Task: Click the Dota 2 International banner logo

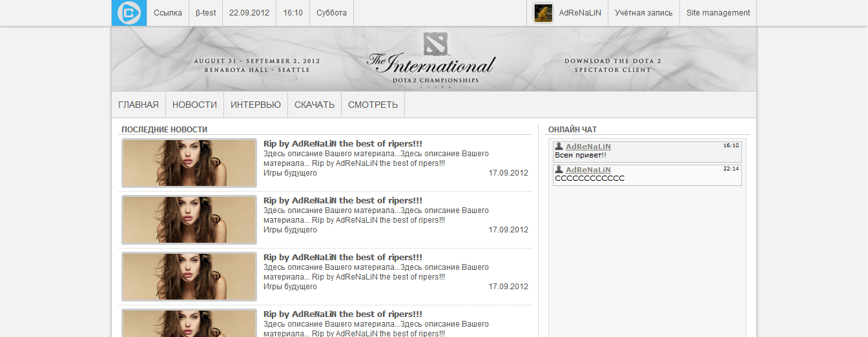Action: coord(431,59)
